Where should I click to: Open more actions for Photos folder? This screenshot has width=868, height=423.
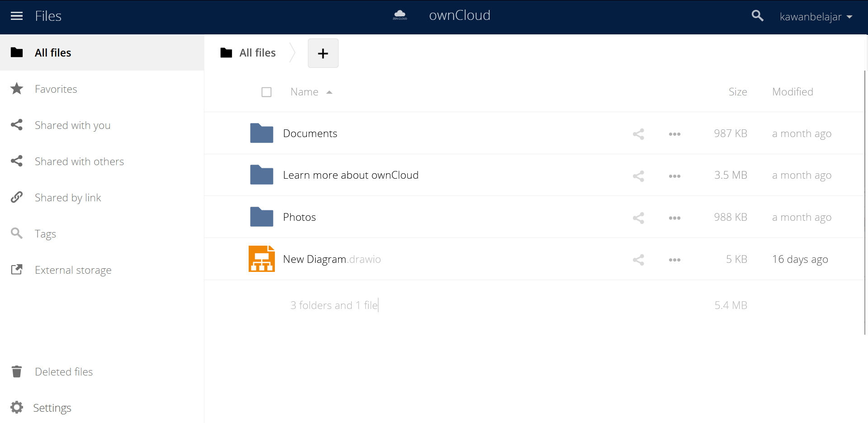pos(675,218)
